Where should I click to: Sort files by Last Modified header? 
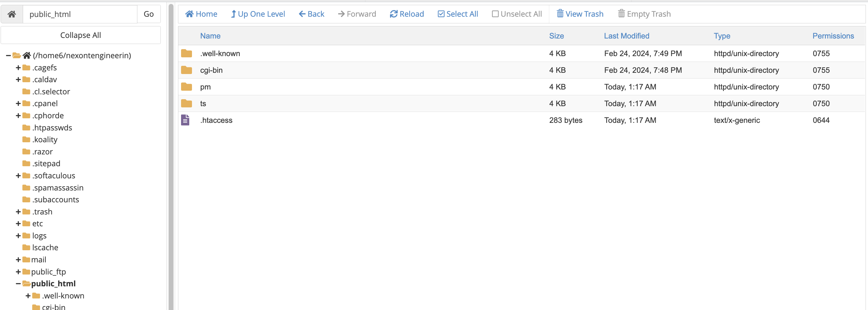pyautogui.click(x=626, y=36)
